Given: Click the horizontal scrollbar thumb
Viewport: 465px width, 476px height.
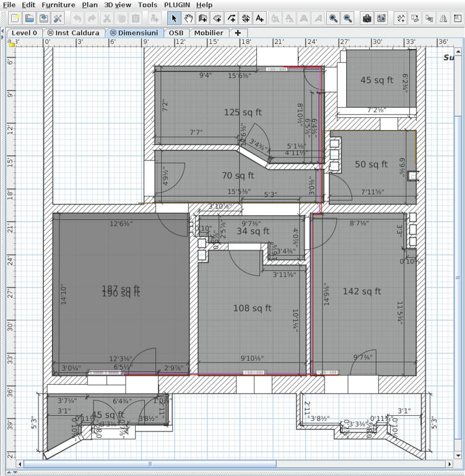Looking at the screenshot, I should point(150,464).
